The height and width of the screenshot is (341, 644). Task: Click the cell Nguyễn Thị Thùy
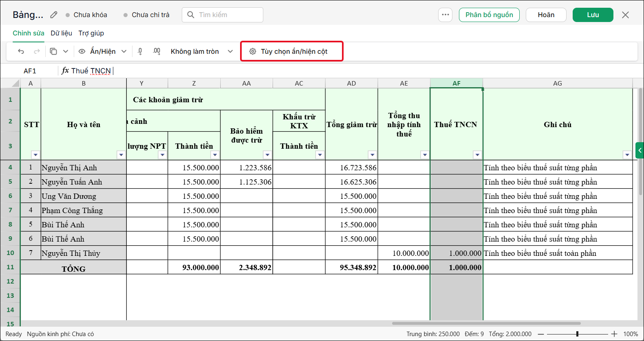click(x=84, y=253)
